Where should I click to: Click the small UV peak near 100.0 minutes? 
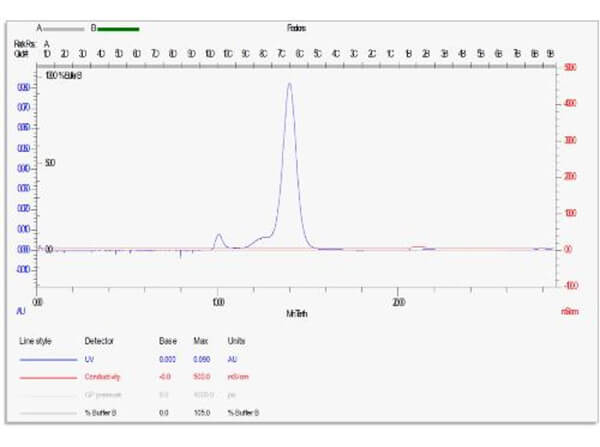pos(219,234)
